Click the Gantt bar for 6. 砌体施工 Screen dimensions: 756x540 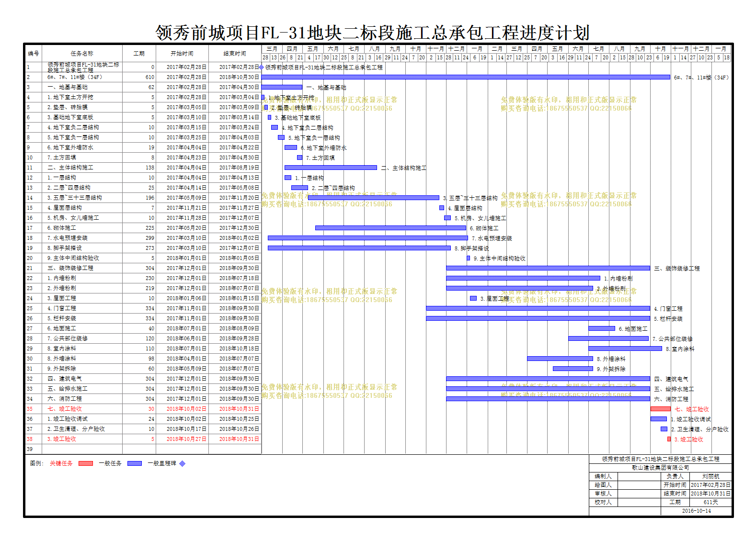tap(390, 228)
